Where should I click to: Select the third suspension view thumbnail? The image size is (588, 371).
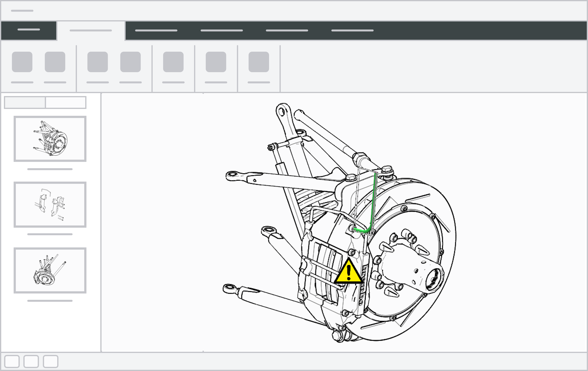click(x=50, y=270)
